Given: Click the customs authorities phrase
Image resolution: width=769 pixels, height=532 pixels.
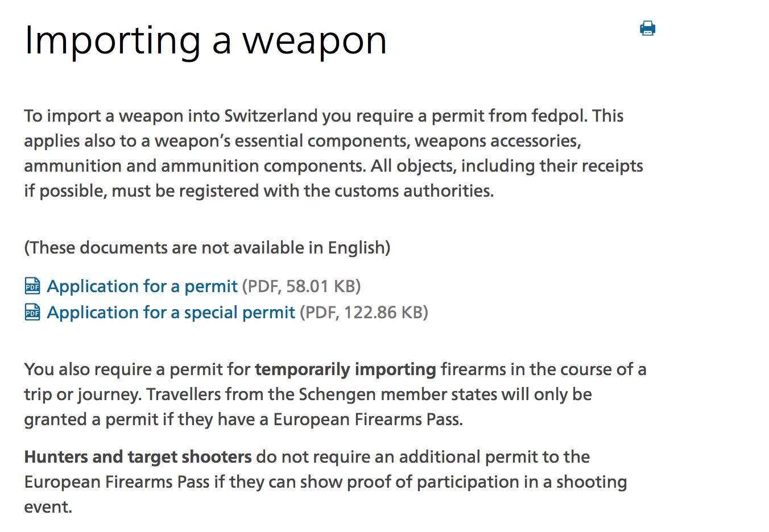Looking at the screenshot, I should click(415, 190).
